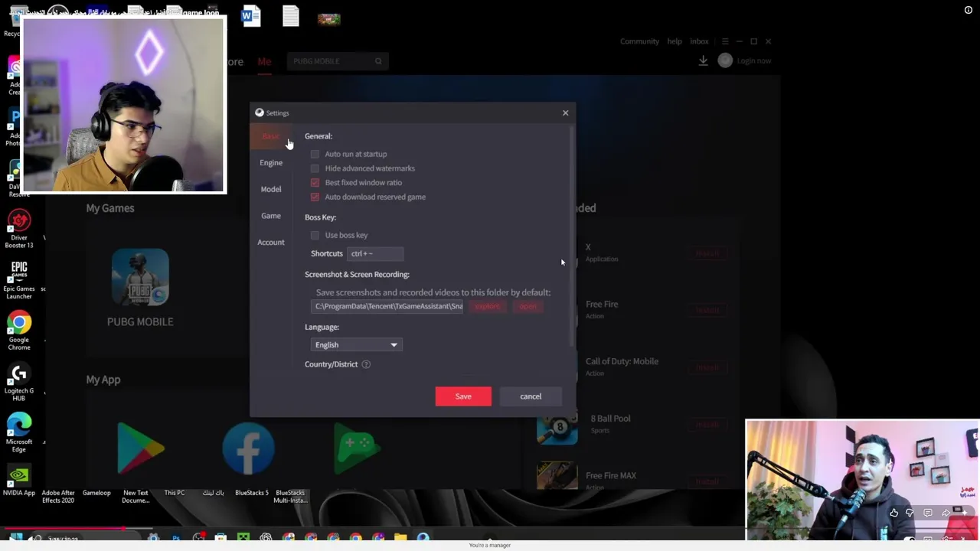Switch to the Engine settings tab

[x=270, y=162]
